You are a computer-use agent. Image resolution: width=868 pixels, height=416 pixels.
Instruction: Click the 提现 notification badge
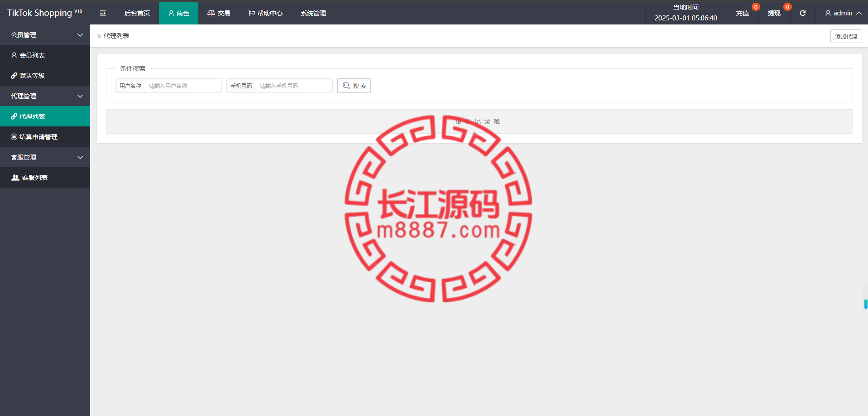tap(787, 7)
